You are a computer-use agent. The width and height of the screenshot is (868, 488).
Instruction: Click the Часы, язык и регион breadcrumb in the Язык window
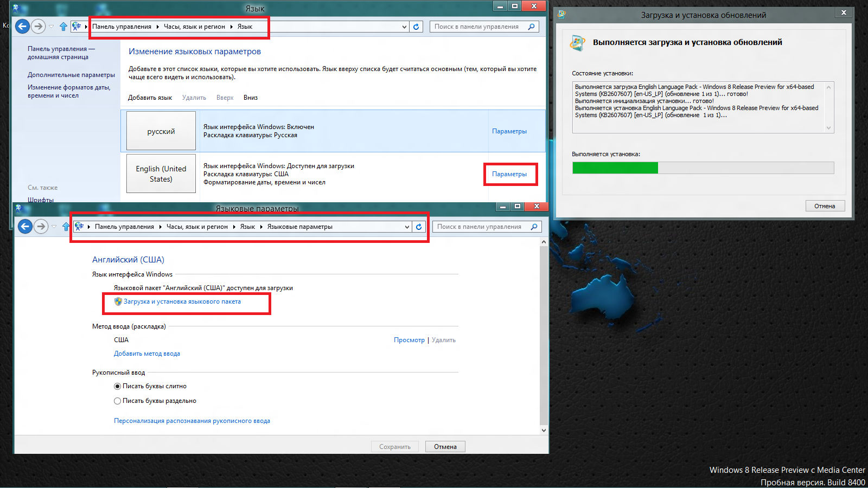(x=194, y=27)
